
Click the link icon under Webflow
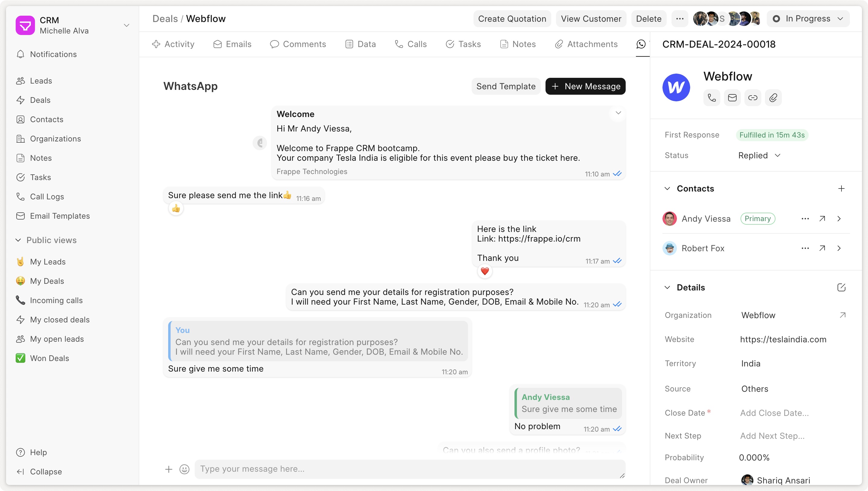pos(753,98)
